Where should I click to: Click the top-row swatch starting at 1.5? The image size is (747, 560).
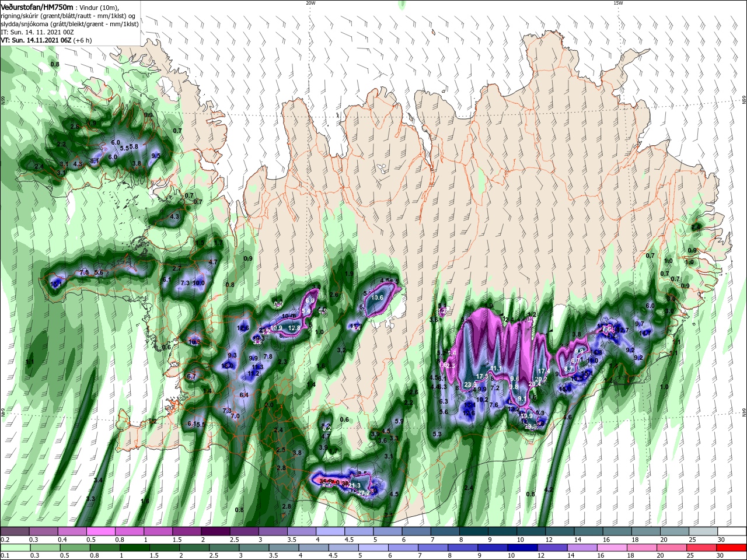click(186, 531)
